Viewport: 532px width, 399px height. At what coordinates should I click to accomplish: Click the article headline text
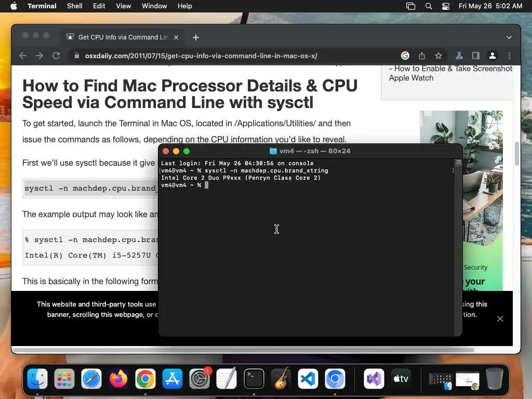pyautogui.click(x=190, y=94)
